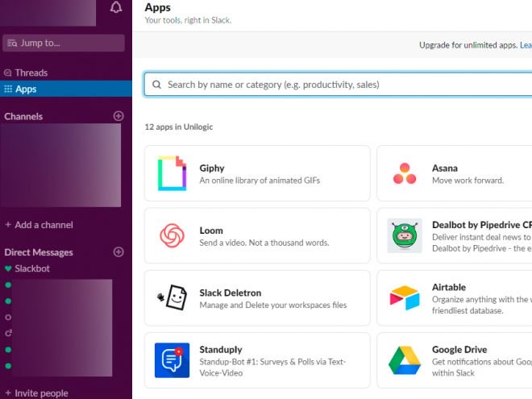532x399 pixels.
Task: Open the Google Drive app
Action: click(455, 360)
